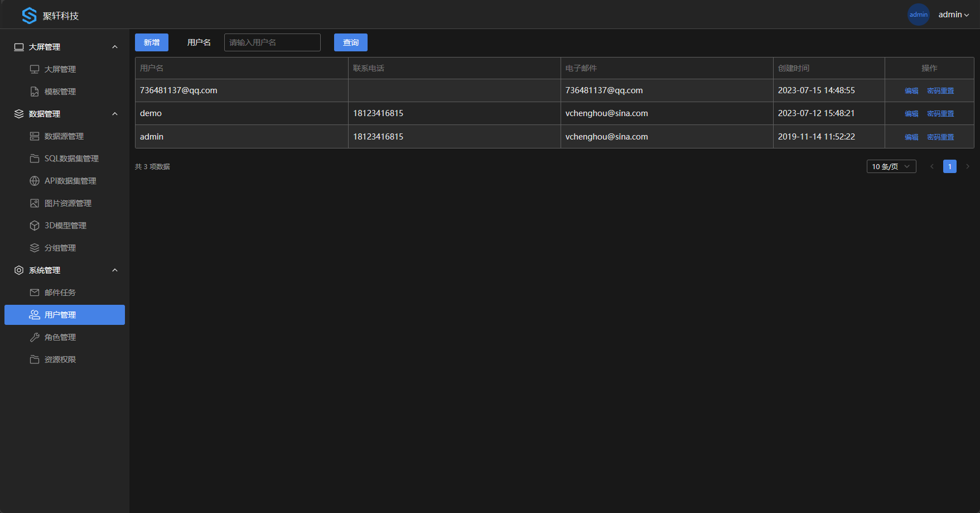The width and height of the screenshot is (980, 513).
Task: Click the 大屏管理 submenu screen icon
Action: tap(35, 69)
